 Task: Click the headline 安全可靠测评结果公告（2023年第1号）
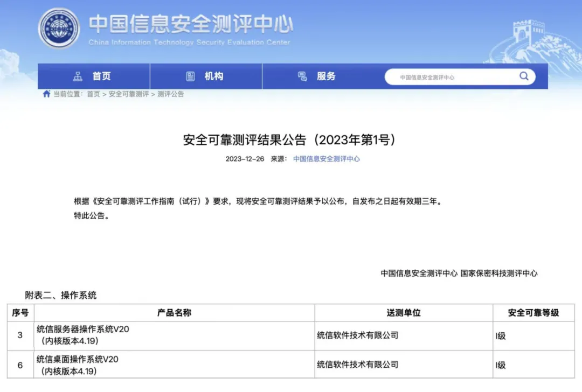point(289,140)
